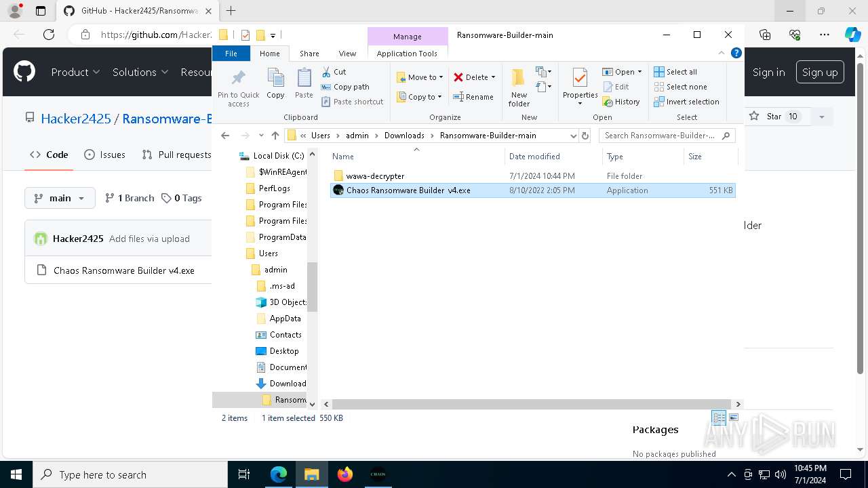
Task: Show file History
Action: click(620, 102)
